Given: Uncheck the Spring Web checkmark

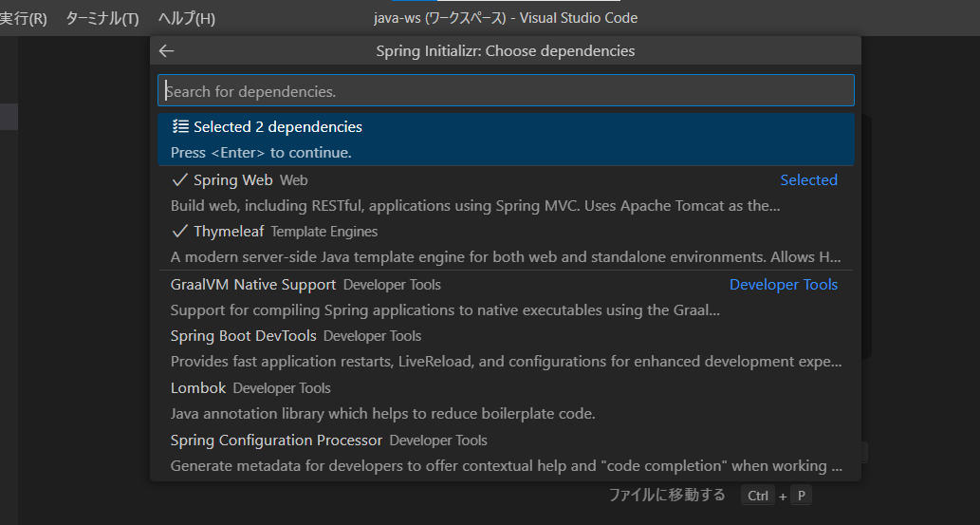Looking at the screenshot, I should click(x=179, y=179).
